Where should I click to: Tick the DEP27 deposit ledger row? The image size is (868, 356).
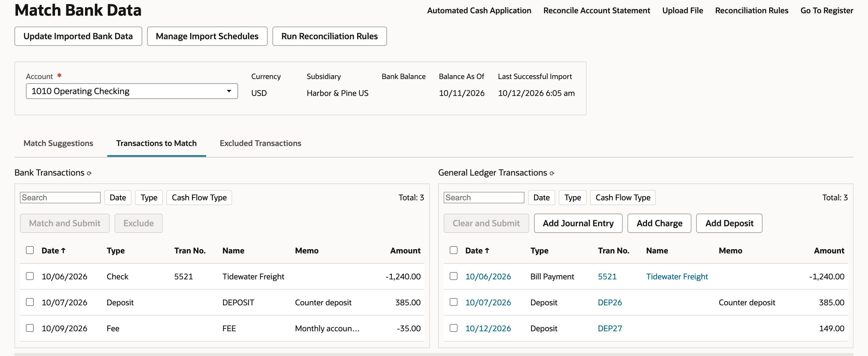pos(454,328)
